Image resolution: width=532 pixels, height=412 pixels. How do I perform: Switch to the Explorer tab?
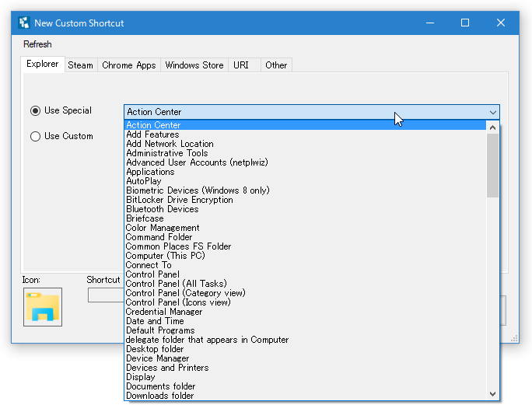tap(43, 64)
